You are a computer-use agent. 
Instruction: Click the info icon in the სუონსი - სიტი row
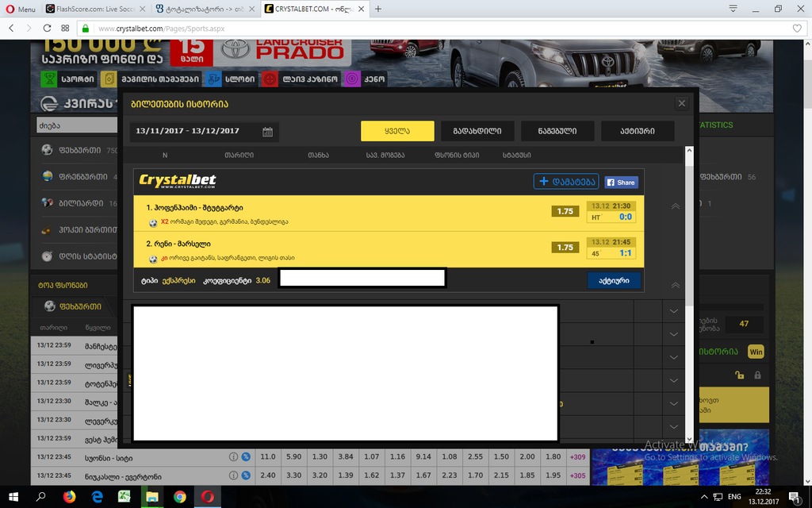coord(234,456)
